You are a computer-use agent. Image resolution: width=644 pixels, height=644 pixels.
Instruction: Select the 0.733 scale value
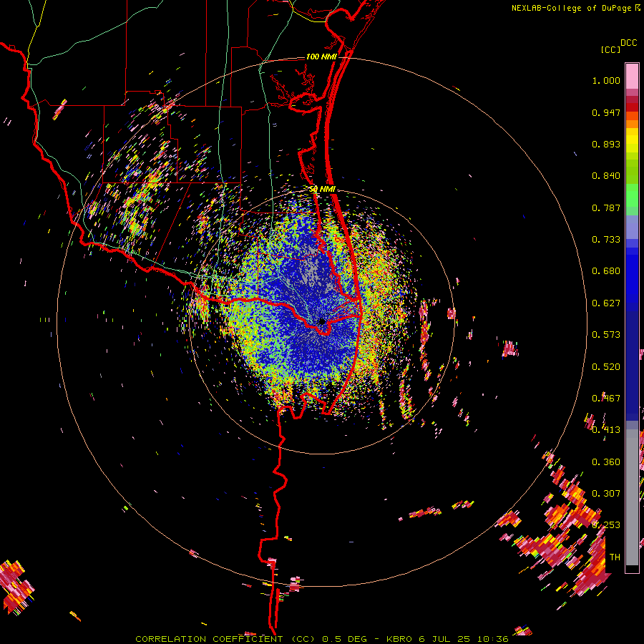tap(606, 240)
